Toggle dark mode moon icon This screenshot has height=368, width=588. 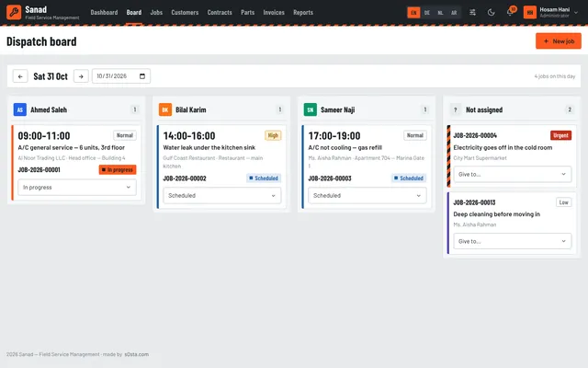click(491, 12)
